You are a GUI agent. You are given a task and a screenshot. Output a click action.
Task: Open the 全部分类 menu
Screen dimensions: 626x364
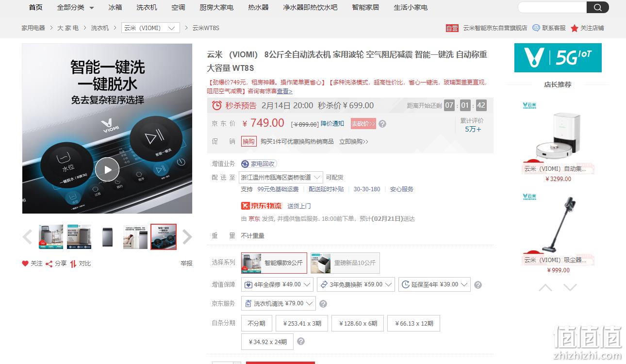(76, 7)
